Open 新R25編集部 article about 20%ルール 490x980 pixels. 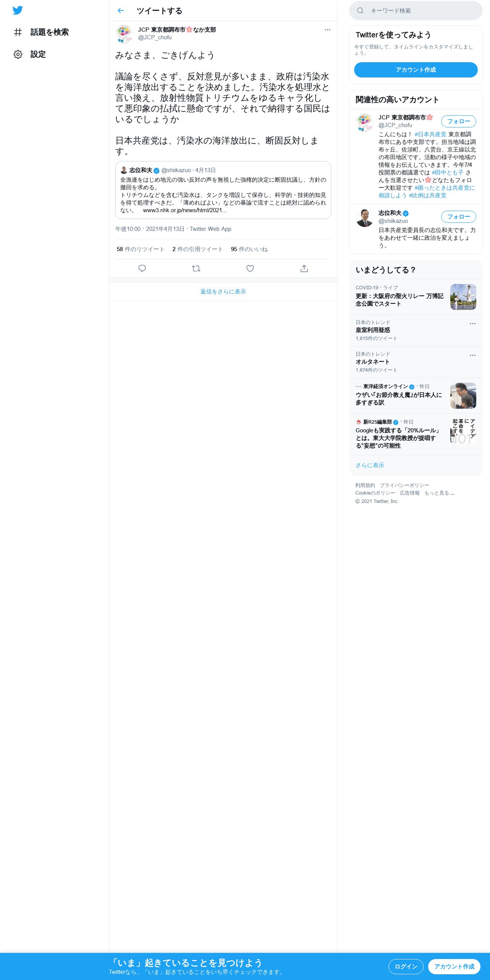coord(416,434)
